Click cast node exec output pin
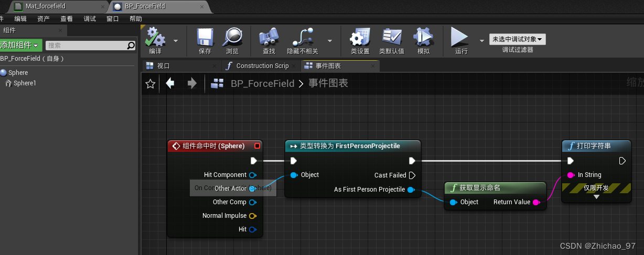This screenshot has width=644, height=255. coord(412,161)
